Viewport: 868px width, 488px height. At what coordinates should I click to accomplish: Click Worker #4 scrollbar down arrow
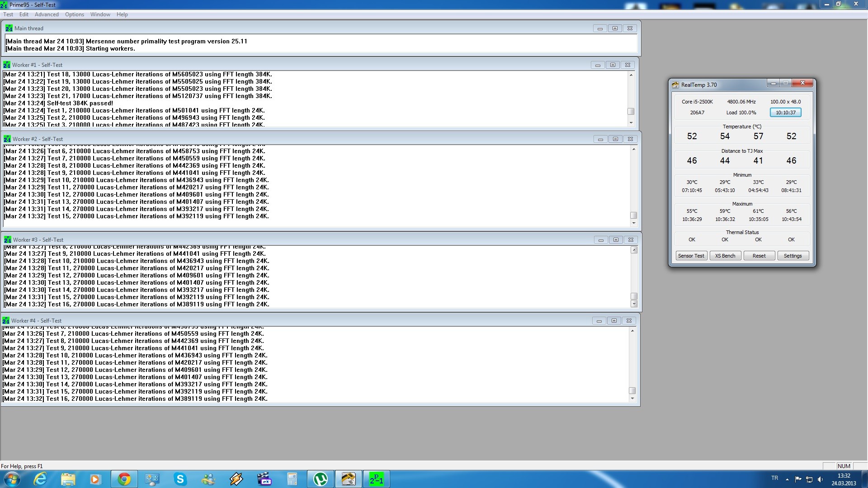(x=632, y=399)
